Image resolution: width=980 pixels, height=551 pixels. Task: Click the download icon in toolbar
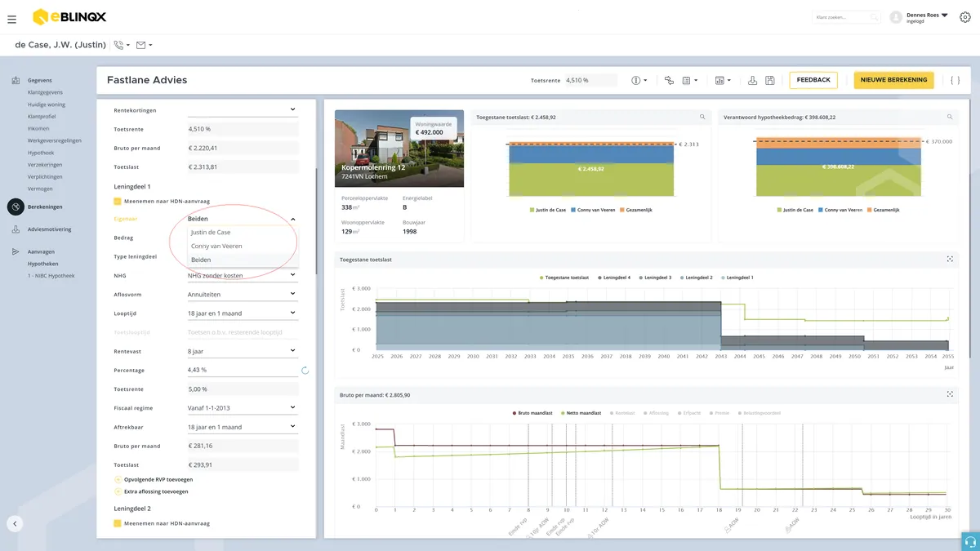coord(753,80)
